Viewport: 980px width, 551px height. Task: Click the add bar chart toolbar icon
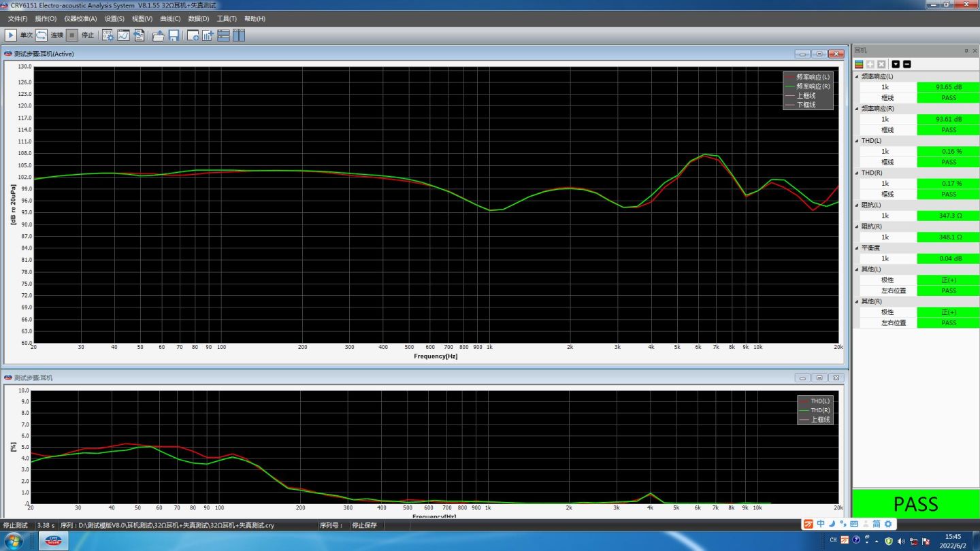coord(208,35)
